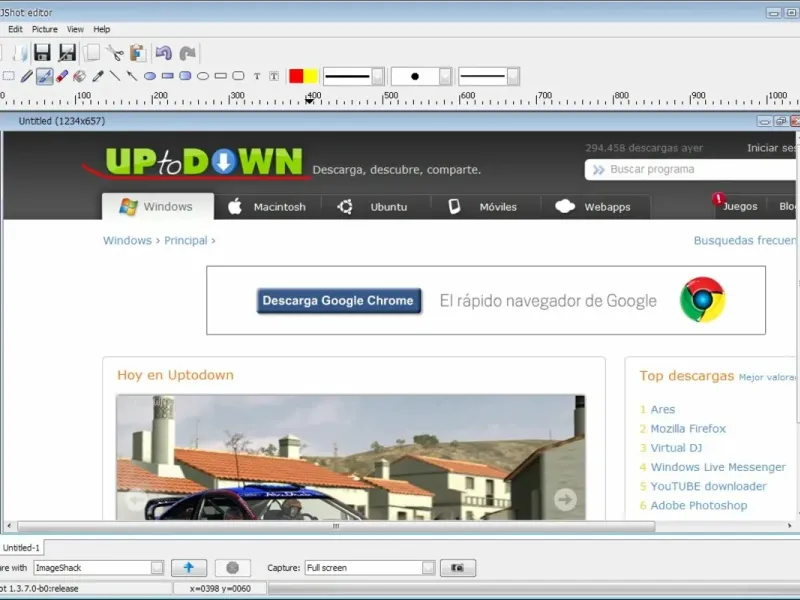Click the horizontal scrollbar thumb

pyautogui.click(x=336, y=526)
